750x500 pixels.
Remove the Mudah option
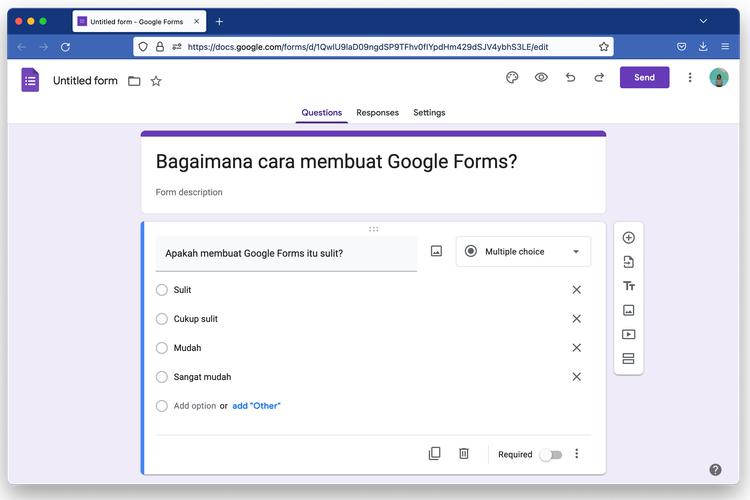pyautogui.click(x=576, y=348)
